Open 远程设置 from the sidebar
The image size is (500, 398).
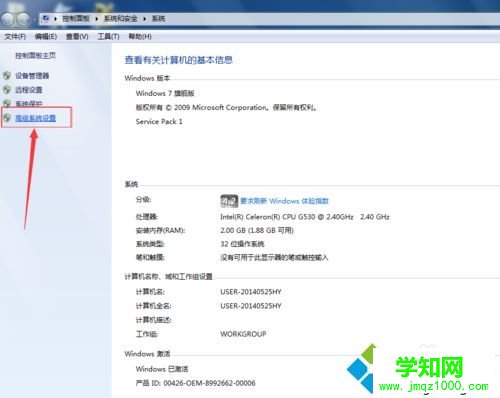(x=29, y=90)
